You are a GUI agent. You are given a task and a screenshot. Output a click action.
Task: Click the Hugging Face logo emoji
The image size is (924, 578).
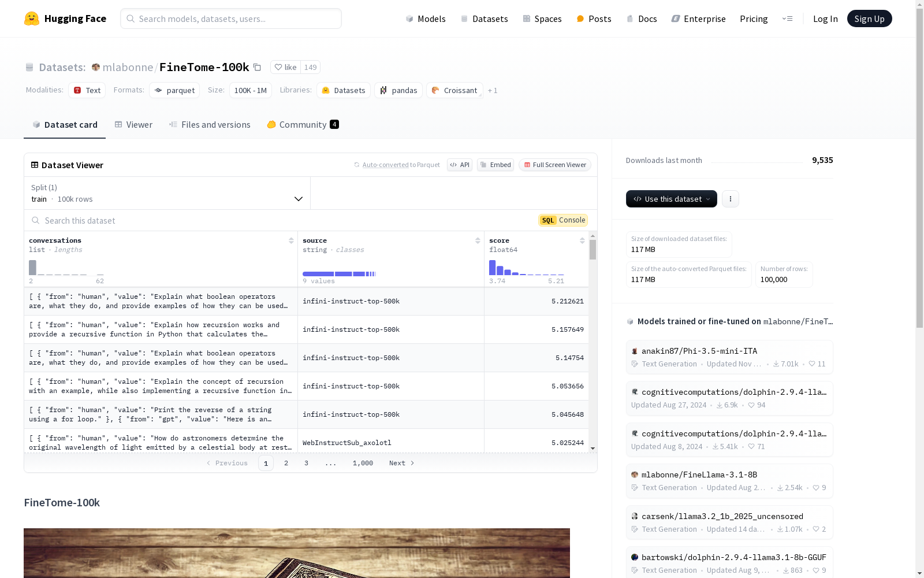point(32,18)
